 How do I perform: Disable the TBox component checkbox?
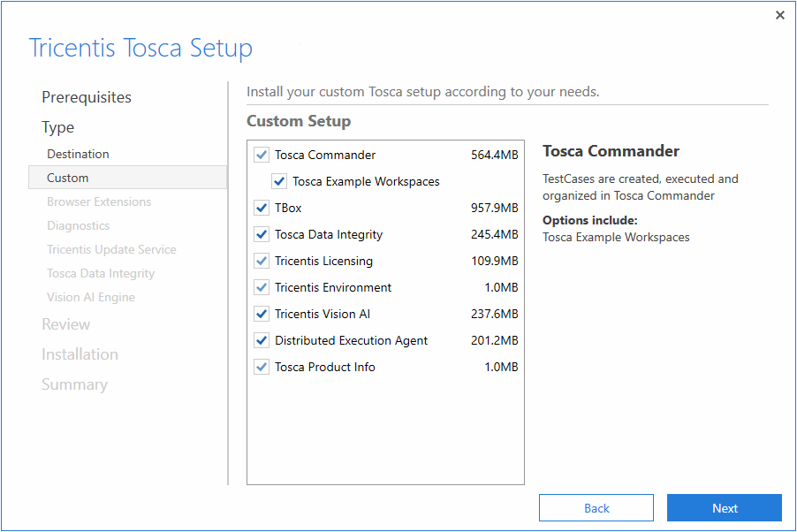pyautogui.click(x=262, y=208)
